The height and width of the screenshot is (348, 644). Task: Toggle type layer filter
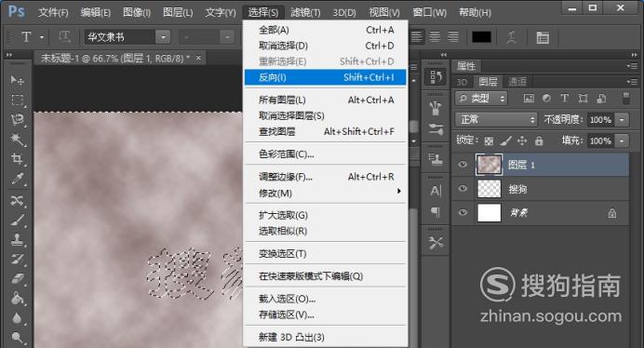coord(565,99)
